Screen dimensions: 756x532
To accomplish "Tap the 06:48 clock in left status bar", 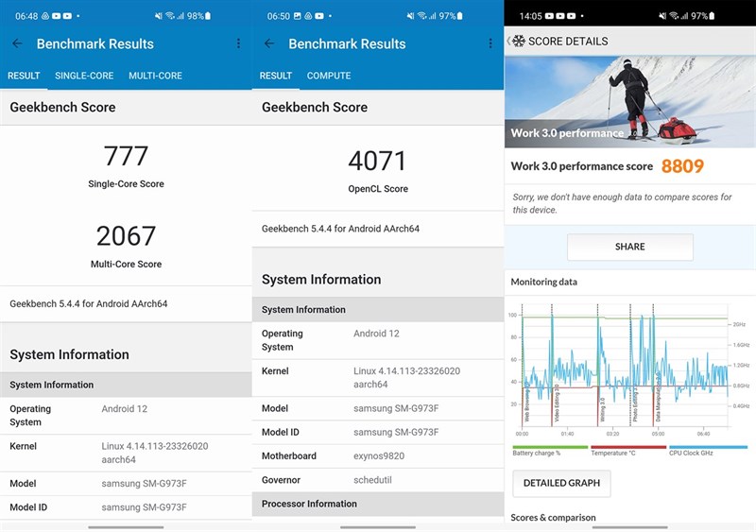I will tap(26, 16).
